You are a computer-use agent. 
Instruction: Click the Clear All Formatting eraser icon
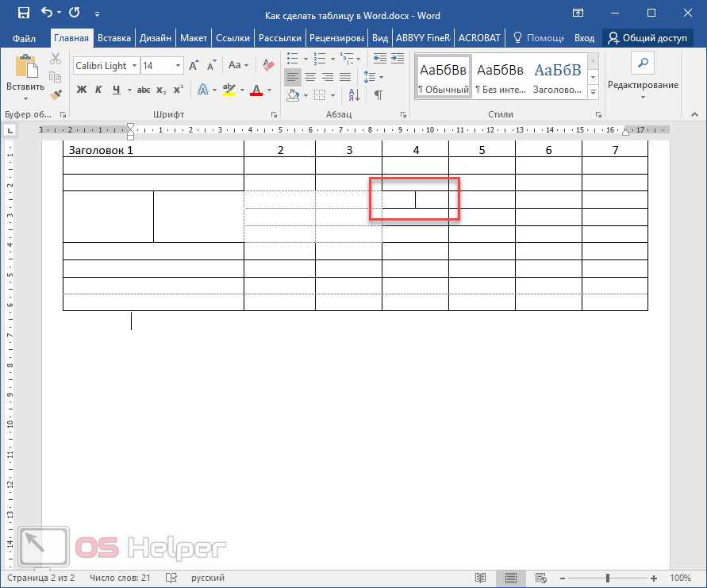coord(267,66)
